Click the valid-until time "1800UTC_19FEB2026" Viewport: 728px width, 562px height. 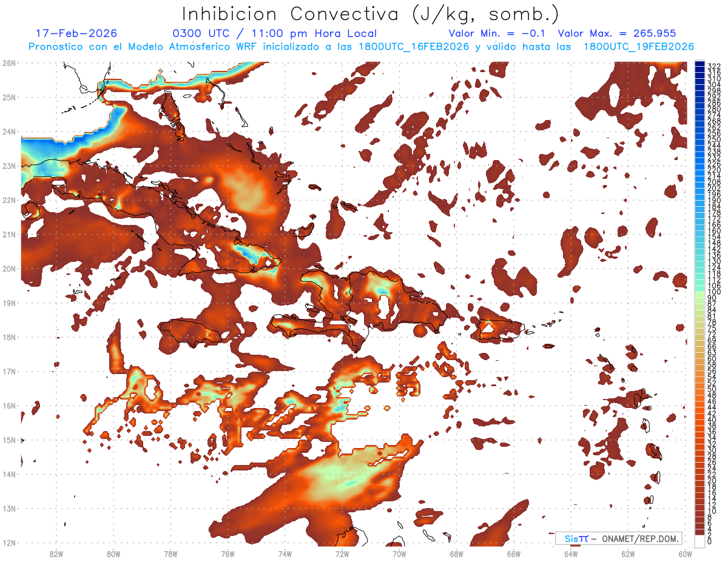(639, 47)
